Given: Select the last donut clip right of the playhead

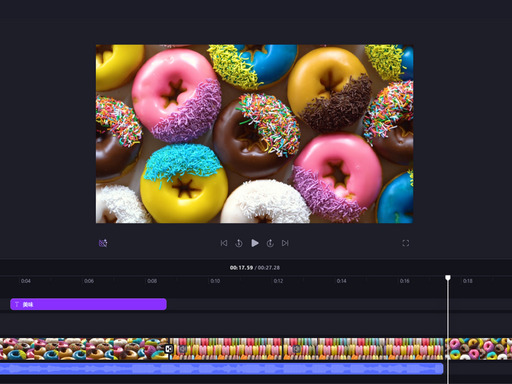Looking at the screenshot, I should (480, 349).
